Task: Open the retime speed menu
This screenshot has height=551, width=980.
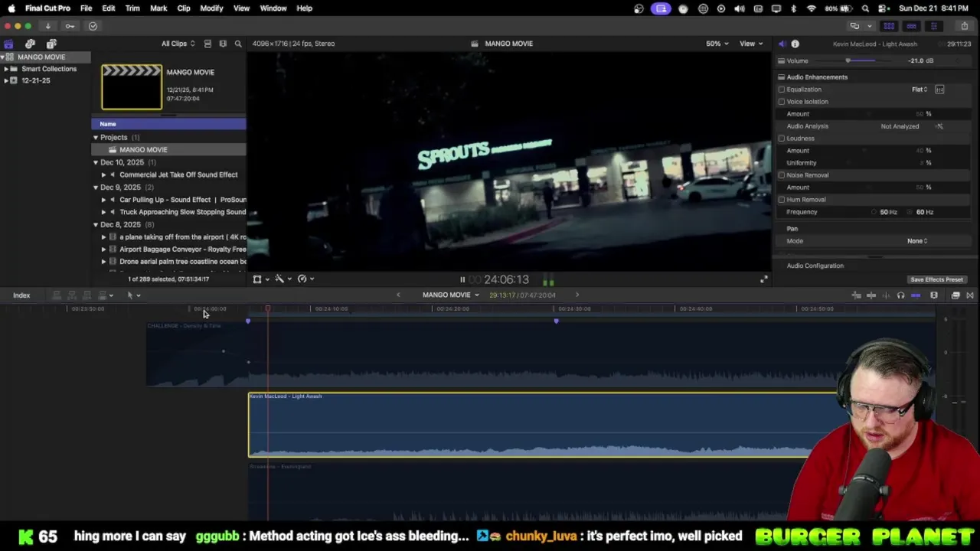Action: point(305,279)
